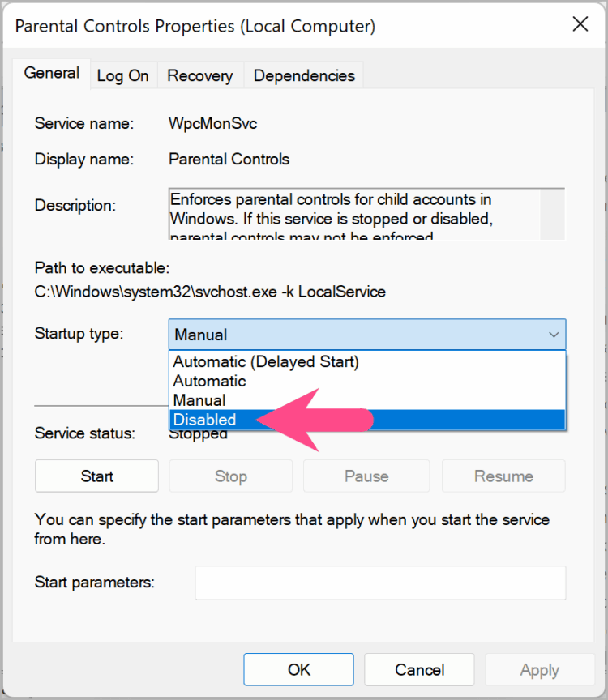Collapse the Startup type dropdown chevron
The width and height of the screenshot is (608, 700).
[554, 334]
